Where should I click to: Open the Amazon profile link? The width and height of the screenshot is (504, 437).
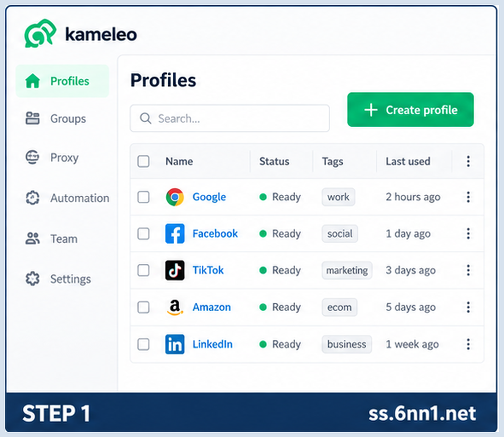tap(212, 307)
